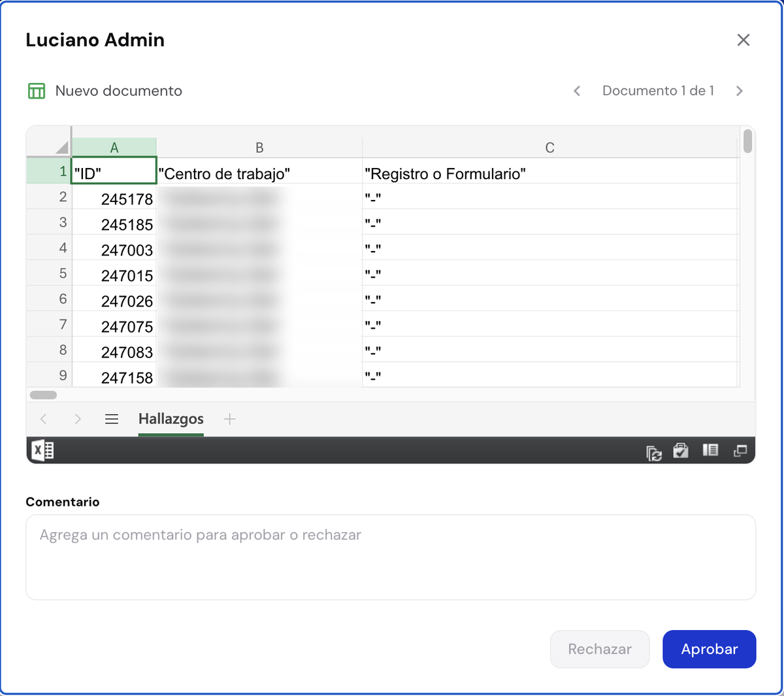Screen dimensions: 784x696
Task: Select the "-" cell in row 2
Action: tap(550, 197)
